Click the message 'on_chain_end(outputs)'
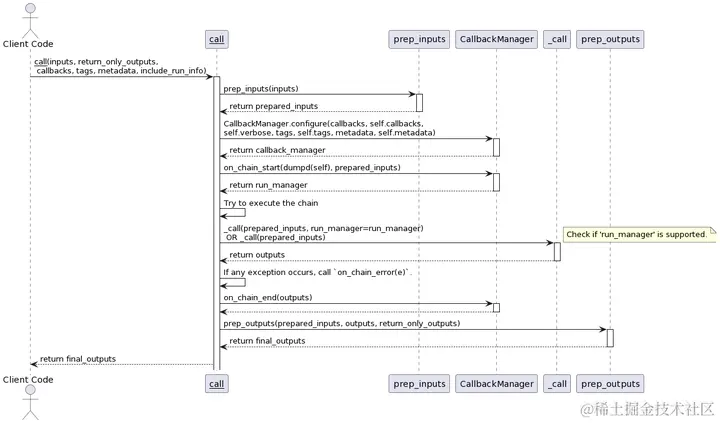 (268, 298)
